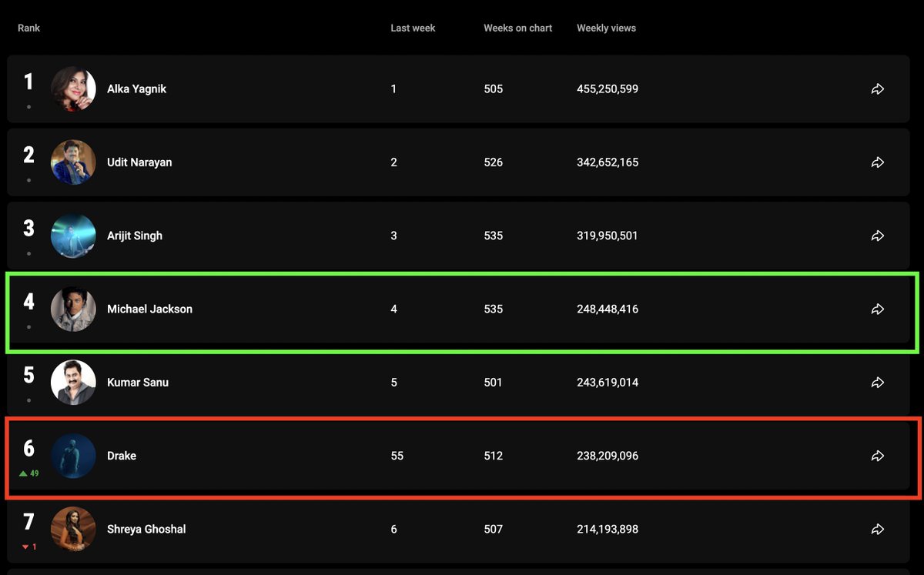The height and width of the screenshot is (575, 924).
Task: Select weekly views value 238,209,096
Action: (608, 456)
